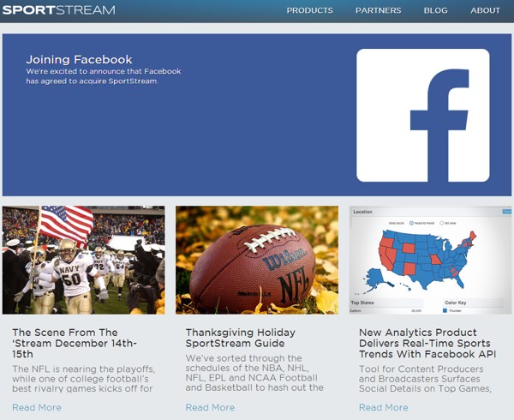Open The Scene From The 'Stream article title
Viewport: 514px width, 420px height.
point(75,343)
